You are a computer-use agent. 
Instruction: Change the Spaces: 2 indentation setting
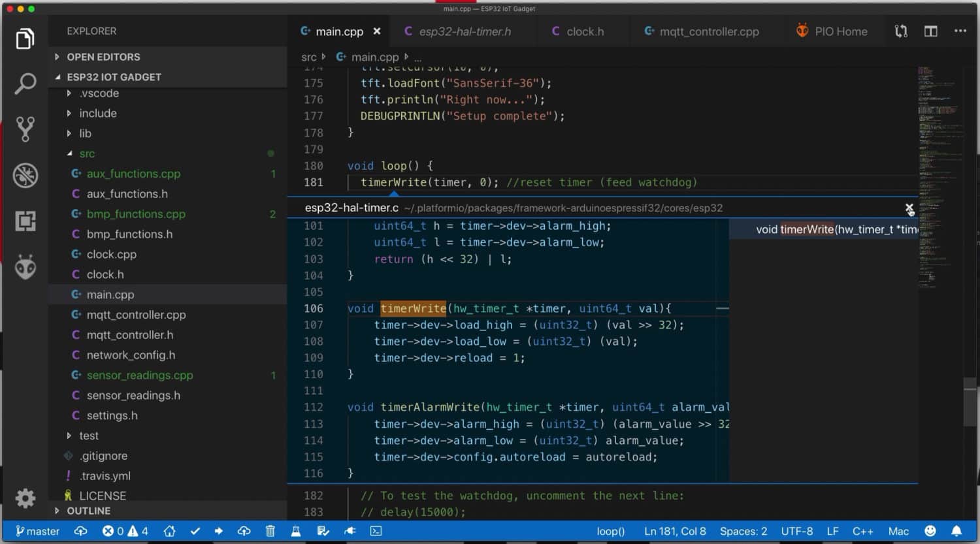pyautogui.click(x=743, y=531)
